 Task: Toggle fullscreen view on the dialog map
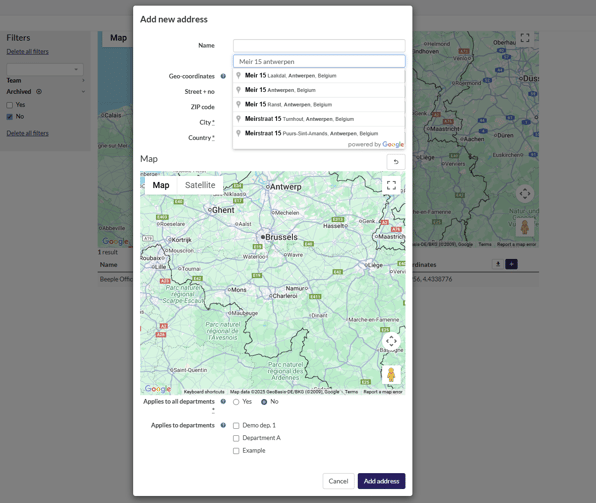[391, 185]
